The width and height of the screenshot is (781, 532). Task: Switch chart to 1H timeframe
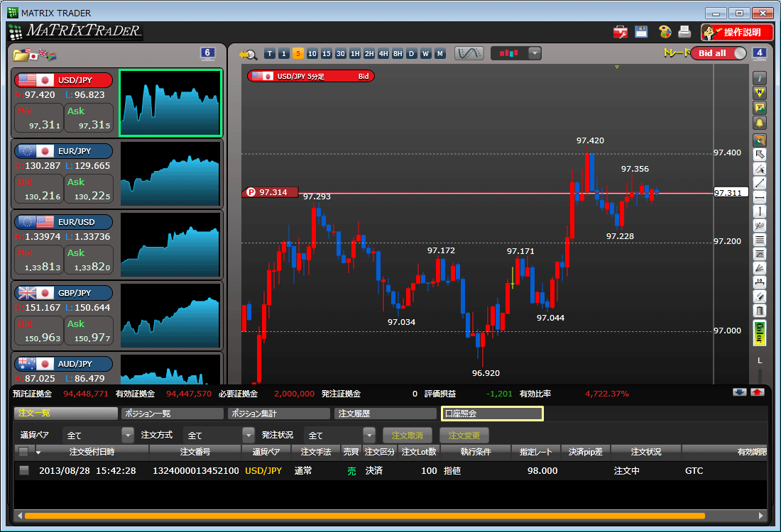tap(354, 54)
